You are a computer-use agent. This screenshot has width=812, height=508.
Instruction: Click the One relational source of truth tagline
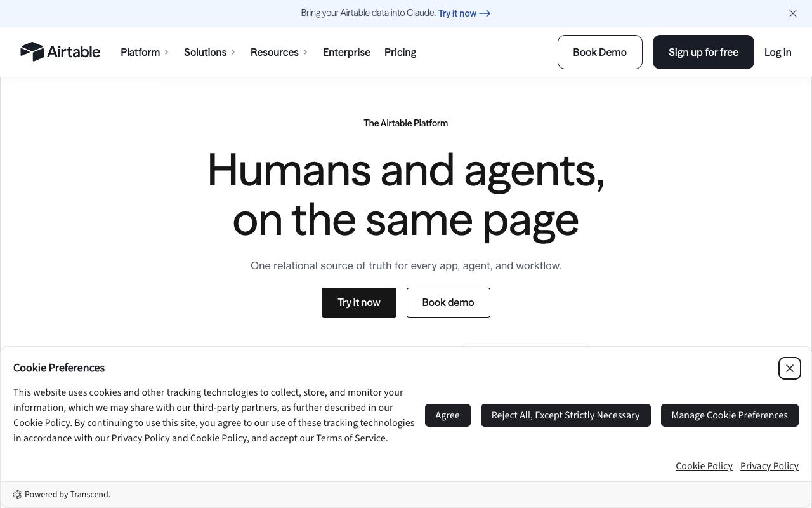[406, 265]
